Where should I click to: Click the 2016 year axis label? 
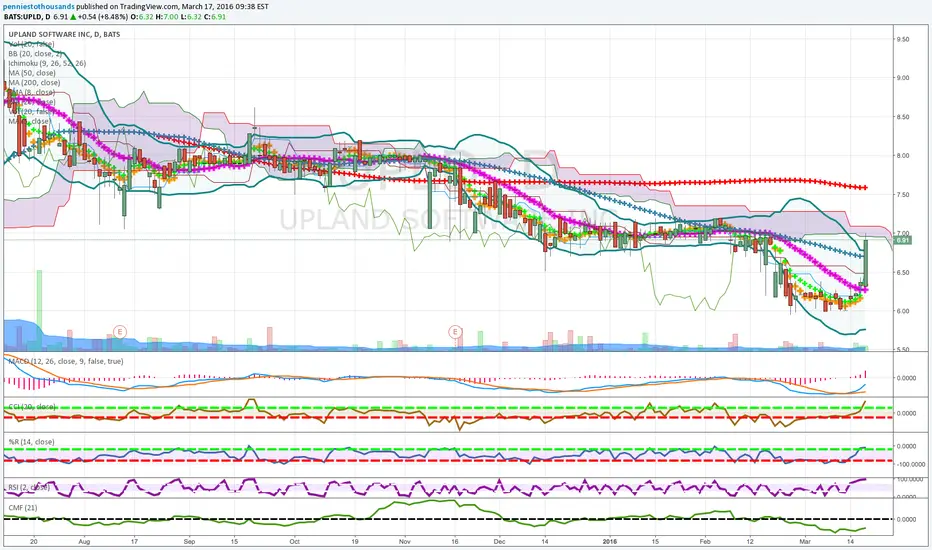pos(609,542)
